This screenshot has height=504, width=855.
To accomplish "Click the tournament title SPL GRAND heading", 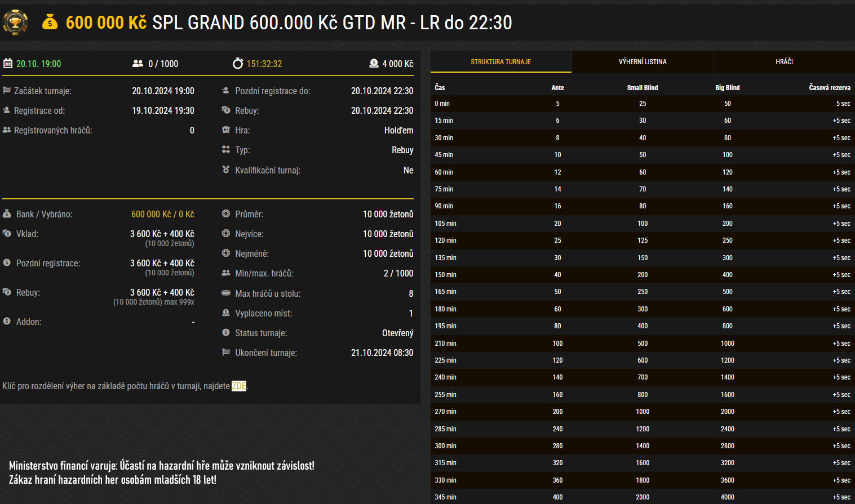I will tap(332, 23).
